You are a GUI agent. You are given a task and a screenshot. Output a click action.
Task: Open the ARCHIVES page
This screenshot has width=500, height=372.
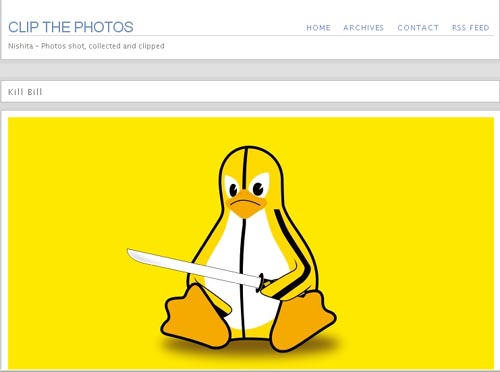click(x=364, y=28)
